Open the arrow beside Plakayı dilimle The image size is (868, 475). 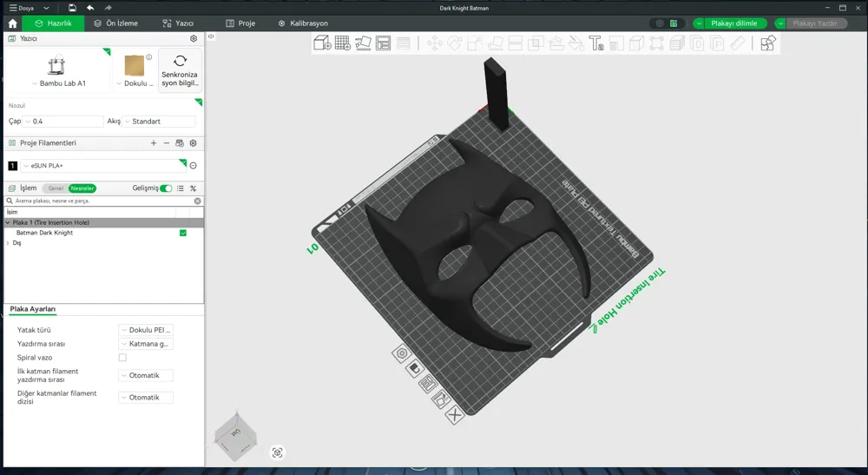coord(699,23)
